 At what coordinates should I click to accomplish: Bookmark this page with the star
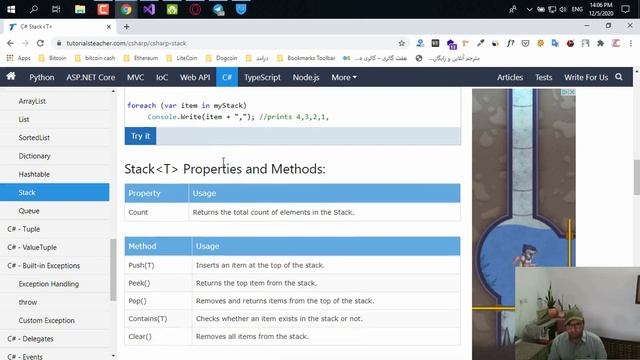pyautogui.click(x=402, y=43)
